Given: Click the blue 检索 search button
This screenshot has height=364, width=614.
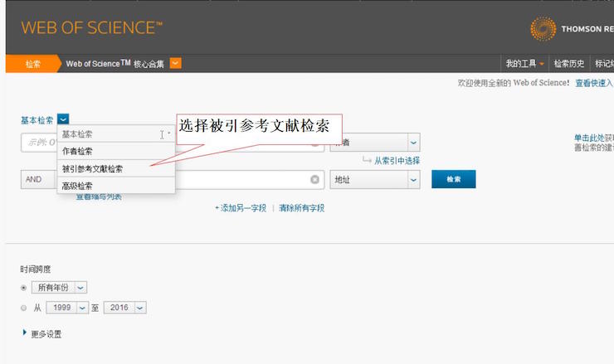Looking at the screenshot, I should 454,179.
